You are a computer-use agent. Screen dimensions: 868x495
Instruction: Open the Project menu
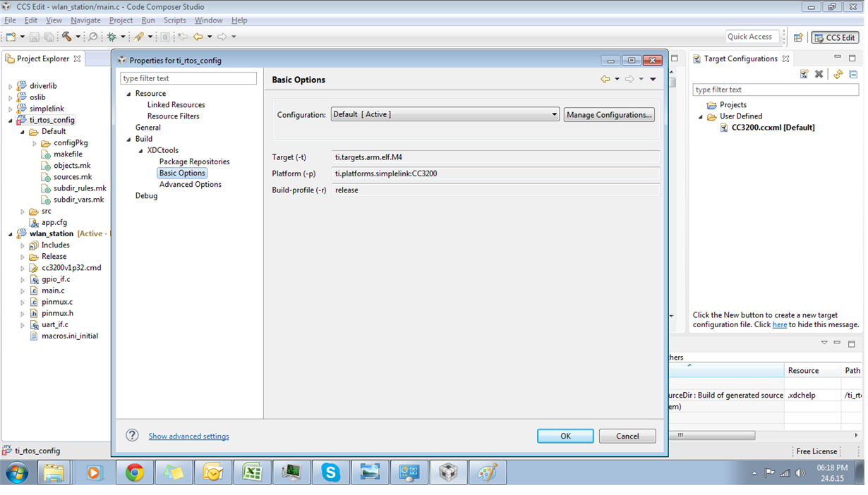(121, 20)
